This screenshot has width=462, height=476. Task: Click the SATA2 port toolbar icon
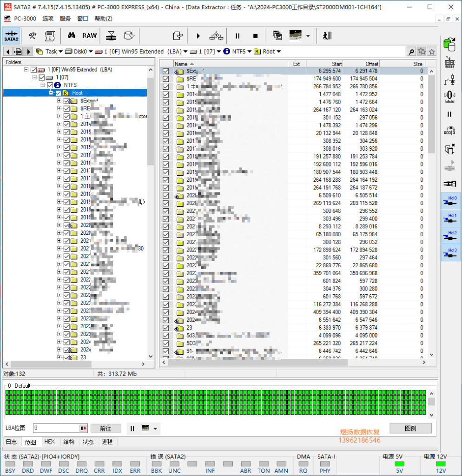pos(12,36)
